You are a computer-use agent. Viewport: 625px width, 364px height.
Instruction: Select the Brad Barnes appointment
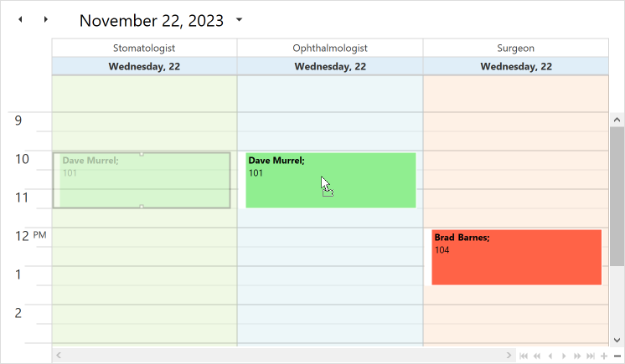click(x=516, y=257)
